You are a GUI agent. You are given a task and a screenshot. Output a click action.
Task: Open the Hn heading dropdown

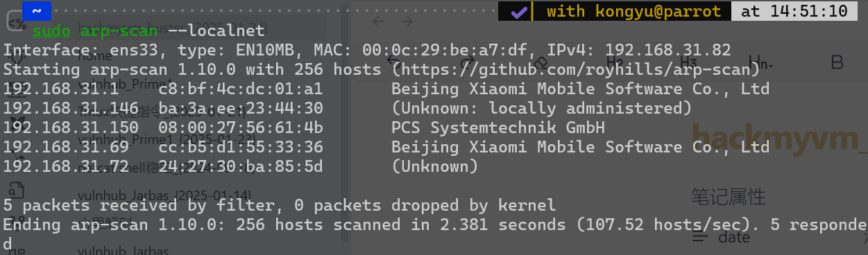pyautogui.click(x=761, y=62)
